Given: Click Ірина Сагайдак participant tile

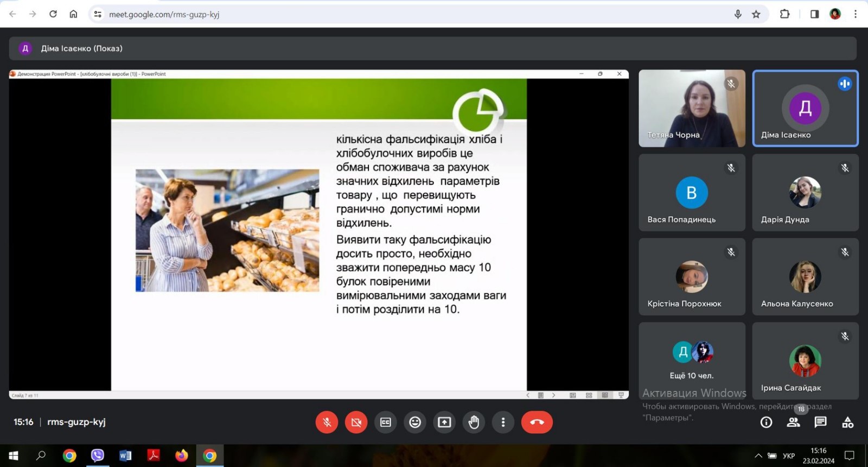Looking at the screenshot, I should 805,361.
